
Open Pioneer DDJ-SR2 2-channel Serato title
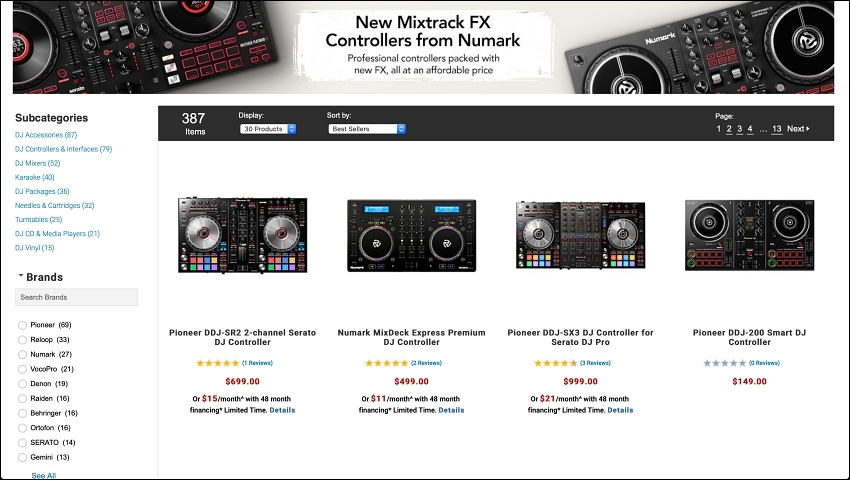pos(242,337)
